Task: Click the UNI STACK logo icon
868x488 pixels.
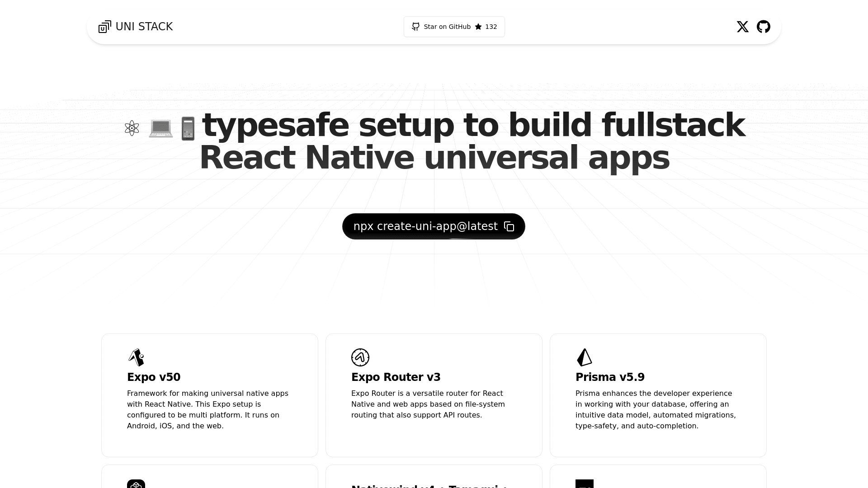Action: click(104, 27)
